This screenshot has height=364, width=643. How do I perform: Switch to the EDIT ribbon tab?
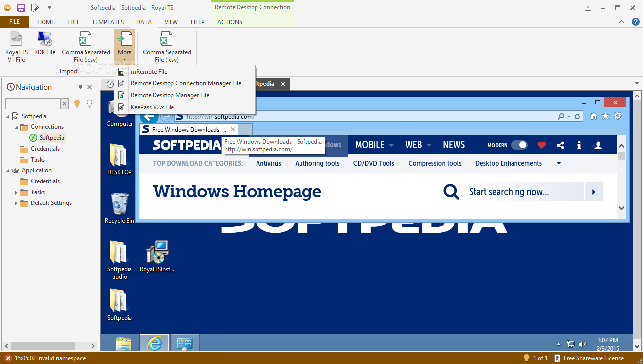pyautogui.click(x=73, y=22)
